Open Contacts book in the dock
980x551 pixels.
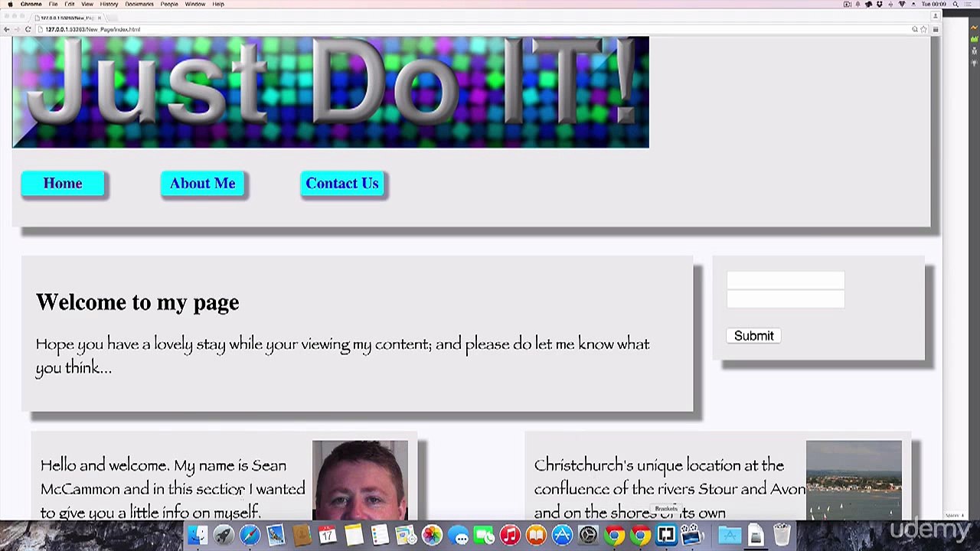click(302, 535)
